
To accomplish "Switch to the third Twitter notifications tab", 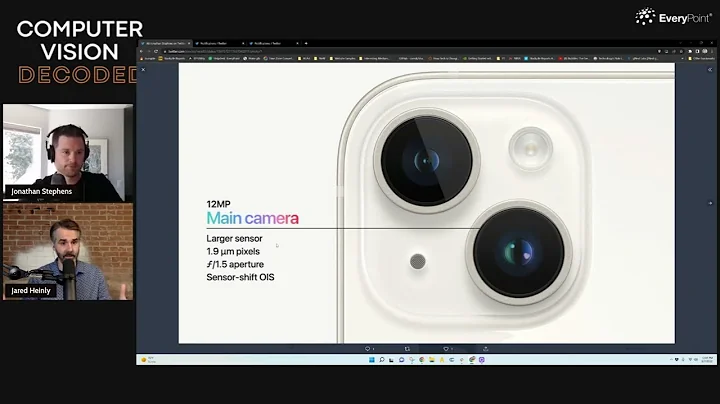I will [x=274, y=43].
